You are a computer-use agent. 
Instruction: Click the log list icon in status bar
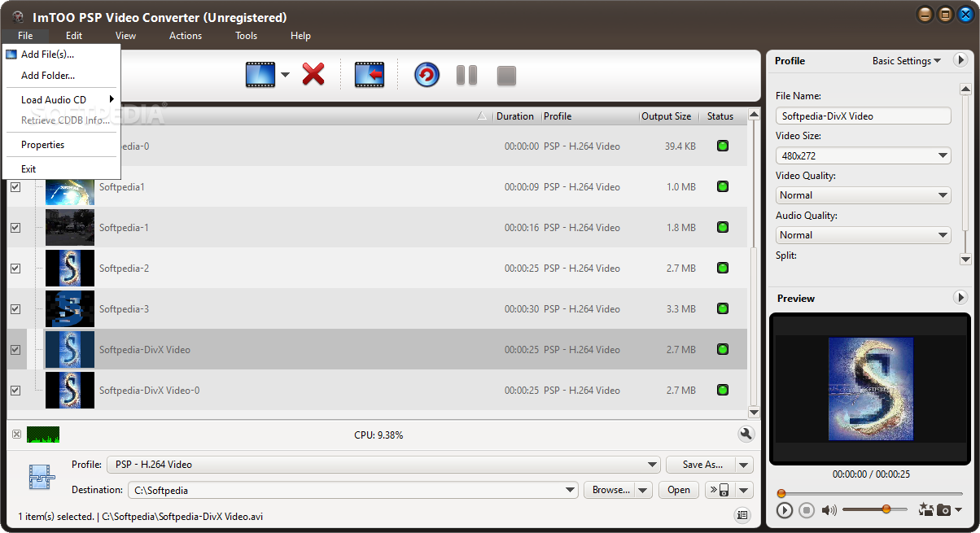(x=742, y=515)
